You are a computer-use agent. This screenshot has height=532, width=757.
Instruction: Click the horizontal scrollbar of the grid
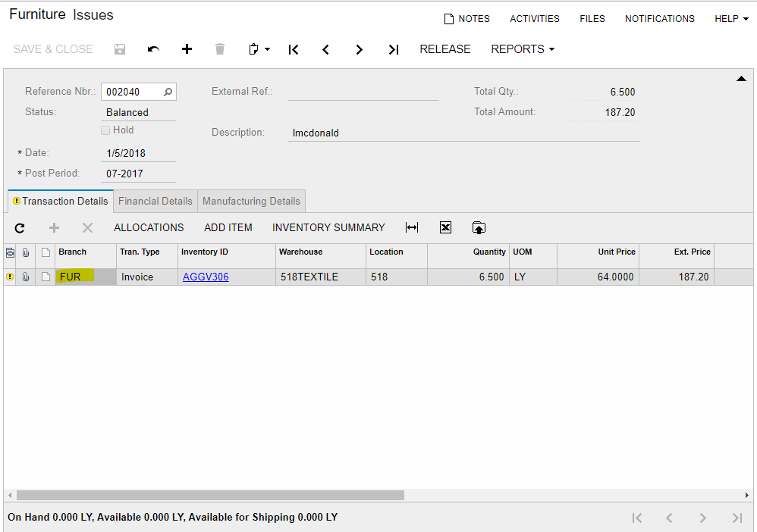tap(210, 495)
